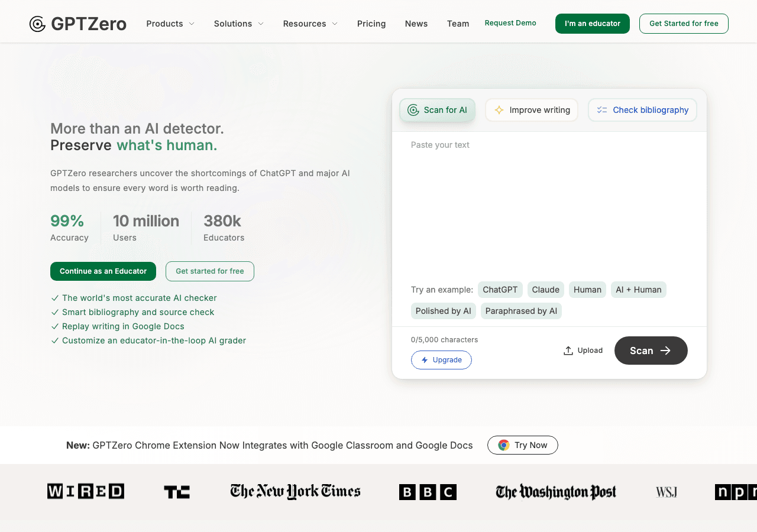The height and width of the screenshot is (532, 757).
Task: Open the Solutions menu
Action: [238, 24]
